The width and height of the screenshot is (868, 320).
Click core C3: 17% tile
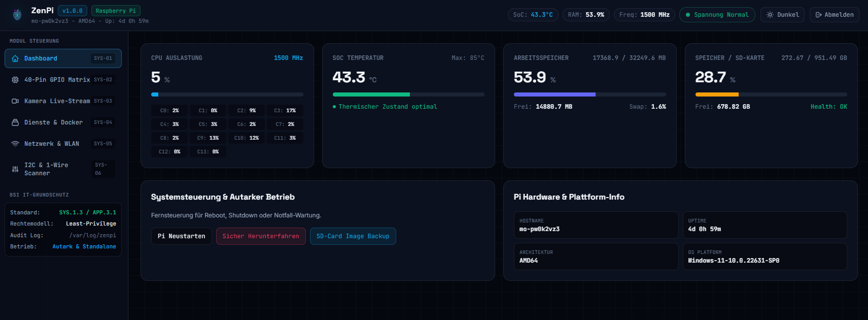click(x=285, y=110)
